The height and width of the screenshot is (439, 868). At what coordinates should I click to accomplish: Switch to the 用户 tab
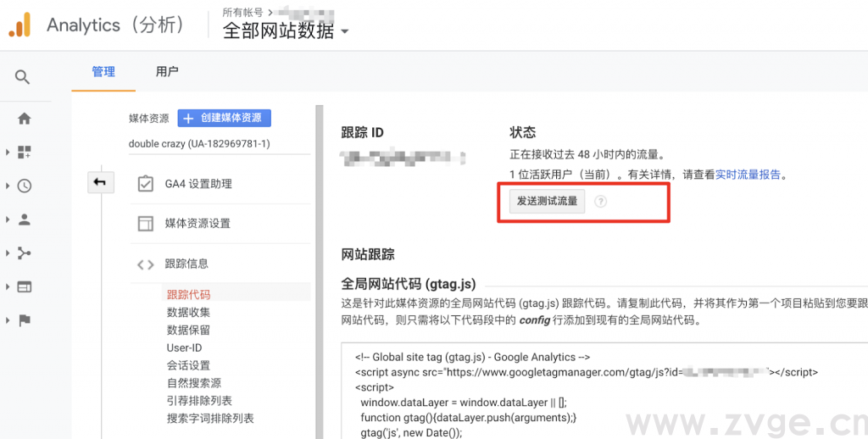pyautogui.click(x=167, y=71)
